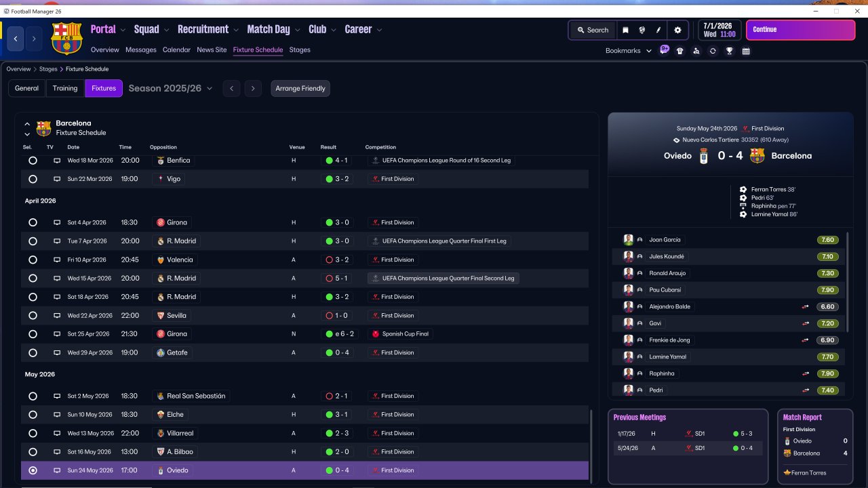Click the Continue button
Screen dimensions: 868x488
(801, 30)
